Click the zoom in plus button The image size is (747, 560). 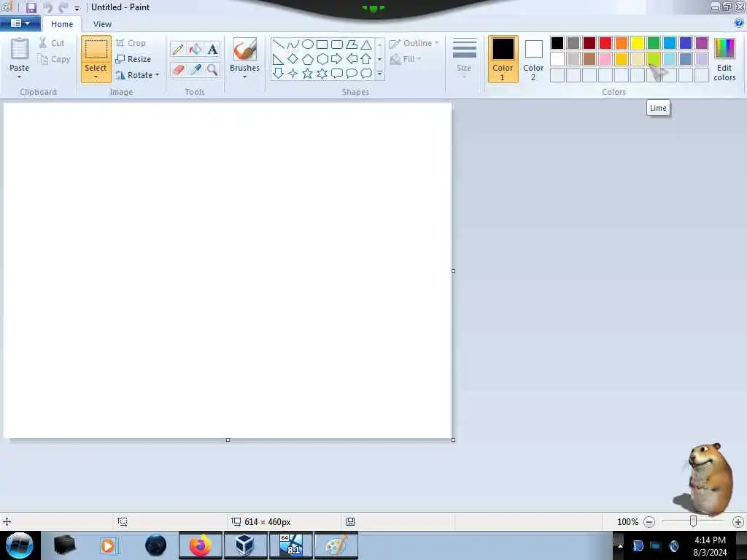738,522
